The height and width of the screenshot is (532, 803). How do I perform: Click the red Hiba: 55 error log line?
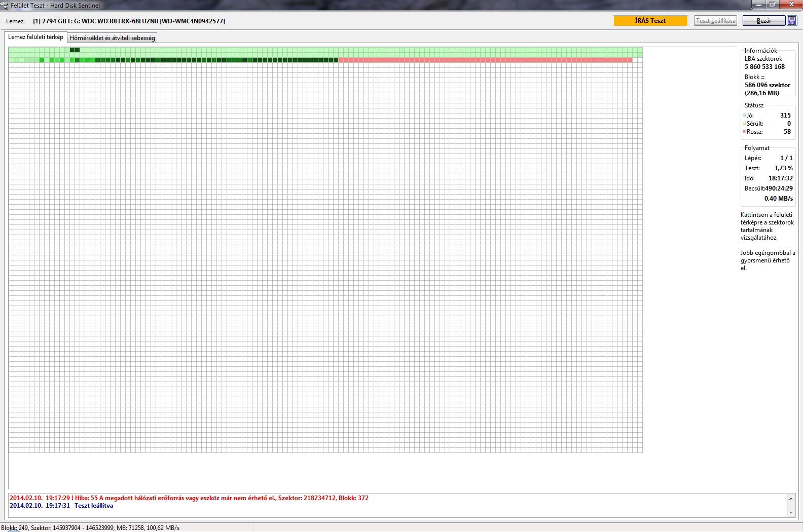pos(189,498)
